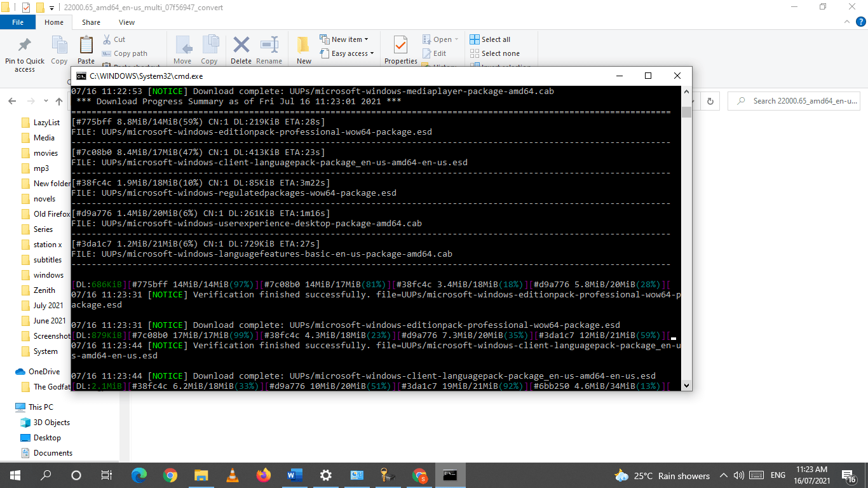The image size is (868, 488).
Task: Open Properties from the ribbon
Action: tap(400, 50)
